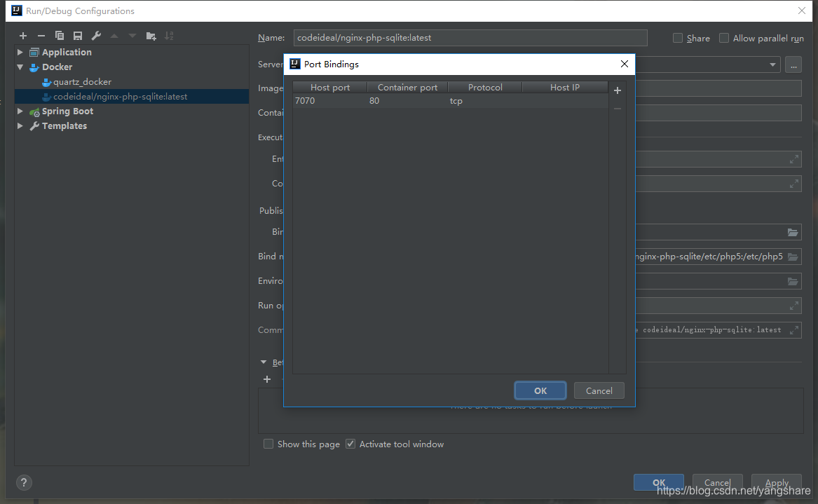
Task: Open folder icon for Bind mounts field
Action: [x=793, y=257]
